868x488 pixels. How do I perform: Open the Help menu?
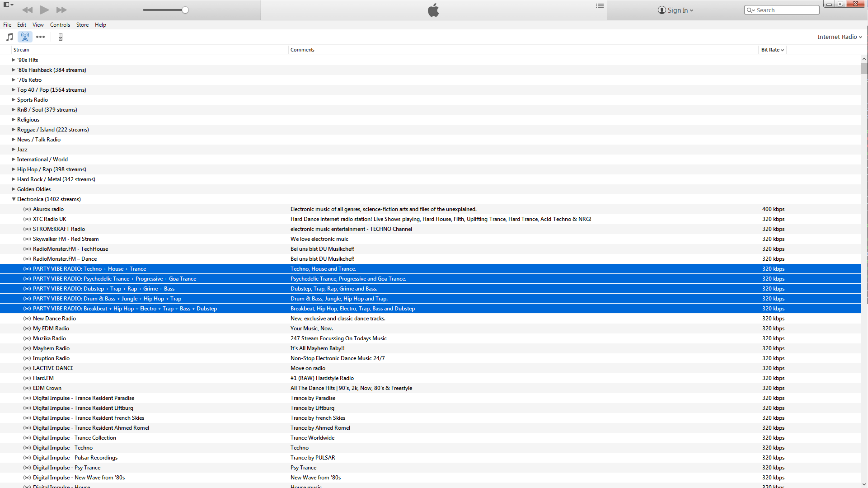pyautogui.click(x=100, y=25)
